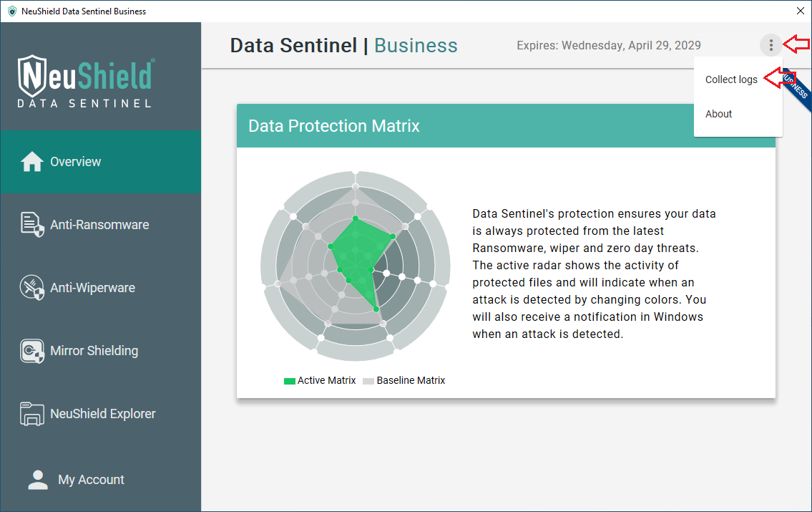The width and height of the screenshot is (812, 512).
Task: Go to the Overview section label
Action: click(x=76, y=162)
